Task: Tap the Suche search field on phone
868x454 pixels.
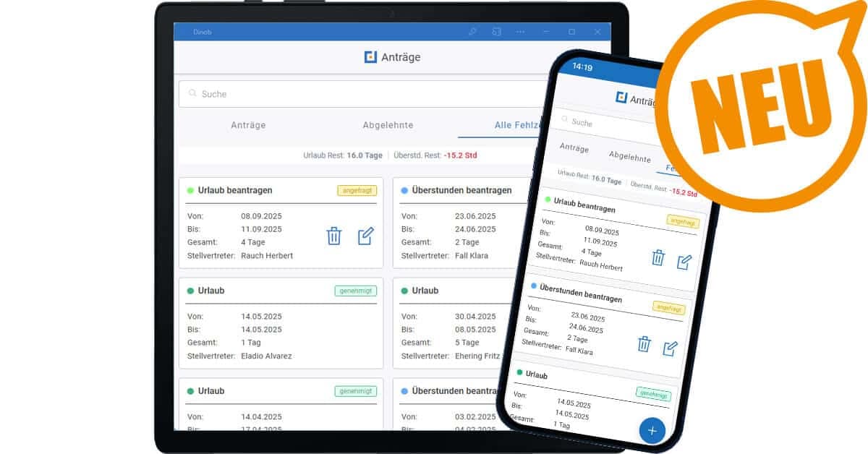Action: pos(600,124)
